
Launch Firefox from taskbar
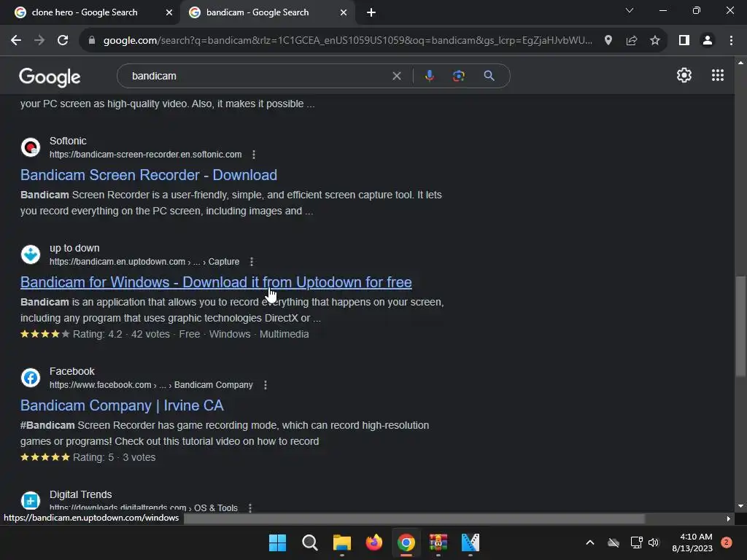coord(374,542)
